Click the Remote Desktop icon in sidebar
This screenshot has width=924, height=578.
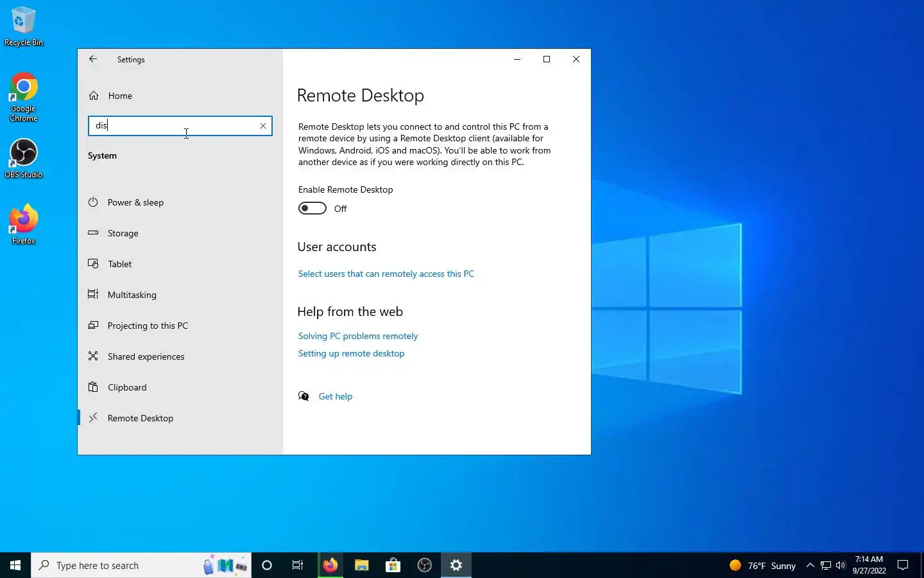click(x=93, y=417)
